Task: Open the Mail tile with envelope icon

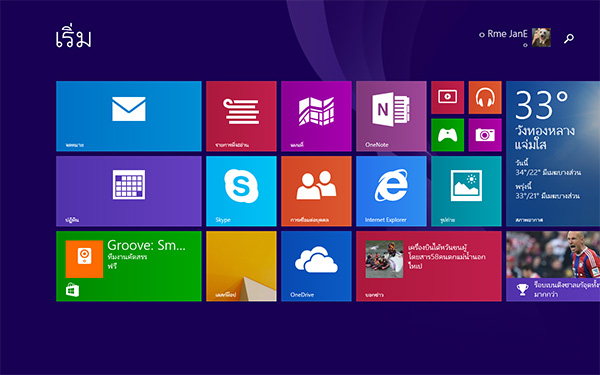Action: [129, 116]
